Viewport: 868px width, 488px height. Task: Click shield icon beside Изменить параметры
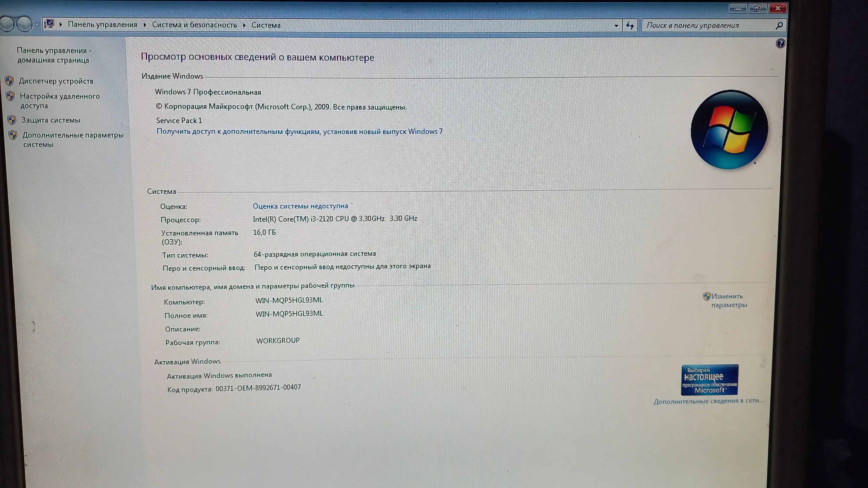click(x=707, y=296)
